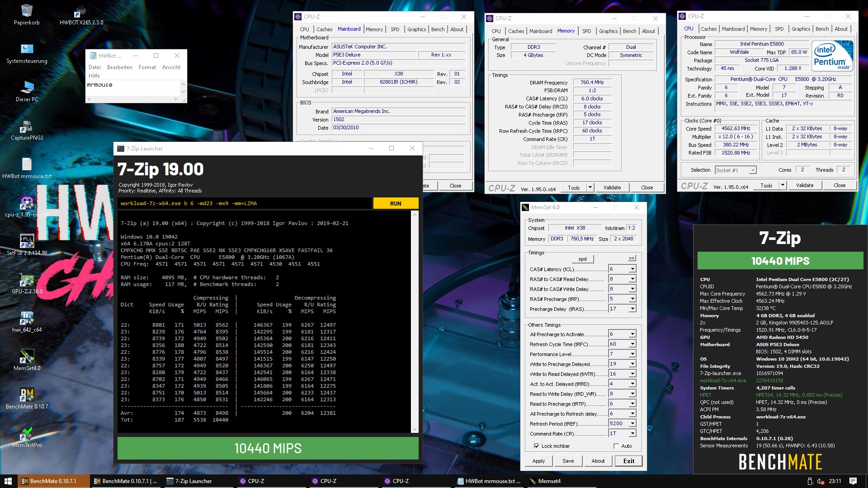Image resolution: width=868 pixels, height=488 pixels.
Task: Click Apply in MemSet
Action: pyautogui.click(x=538, y=461)
